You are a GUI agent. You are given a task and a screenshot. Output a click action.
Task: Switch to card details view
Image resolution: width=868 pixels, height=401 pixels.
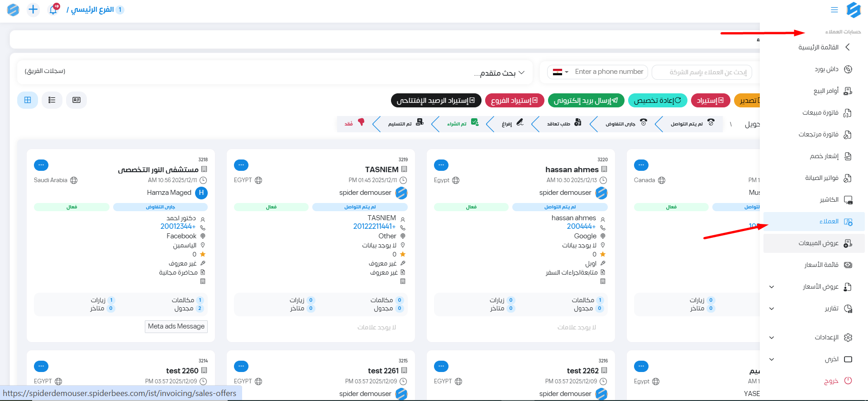pos(76,100)
